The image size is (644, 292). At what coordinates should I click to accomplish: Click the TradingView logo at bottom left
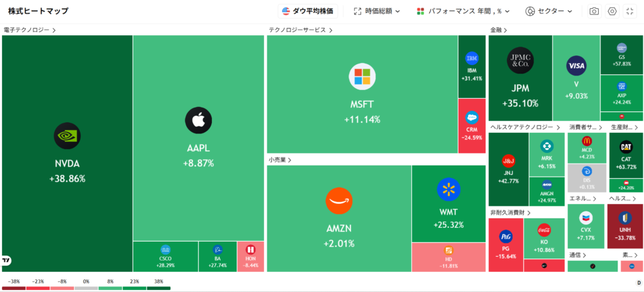7,260
